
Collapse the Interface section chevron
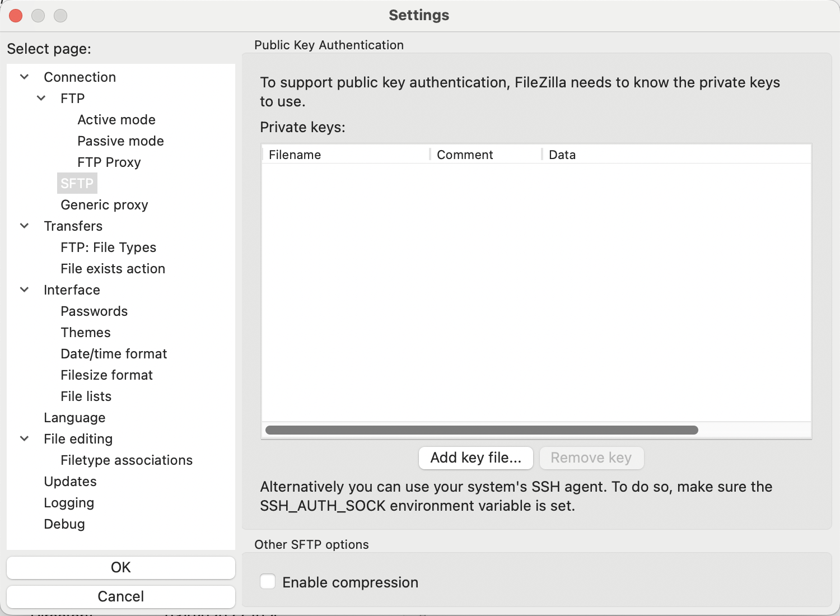point(25,290)
